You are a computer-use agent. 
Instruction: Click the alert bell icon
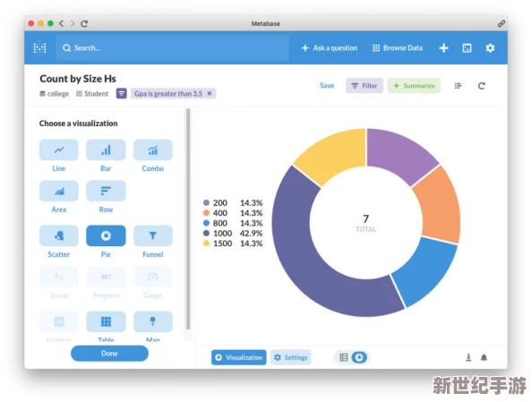484,357
